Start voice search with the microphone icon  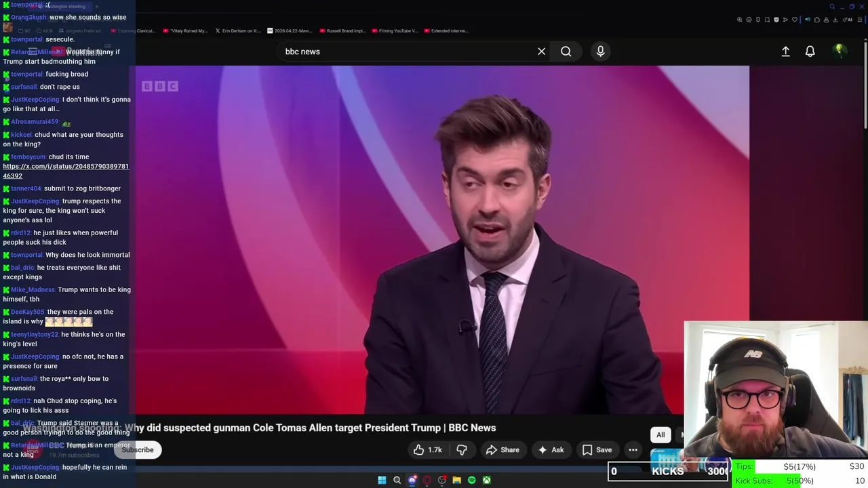(600, 52)
